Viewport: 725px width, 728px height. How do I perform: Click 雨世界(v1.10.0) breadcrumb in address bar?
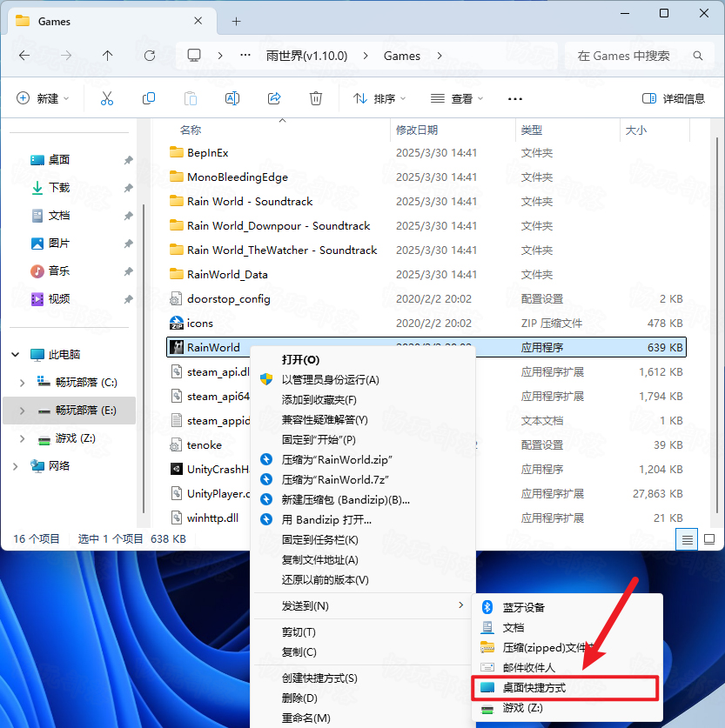[306, 56]
